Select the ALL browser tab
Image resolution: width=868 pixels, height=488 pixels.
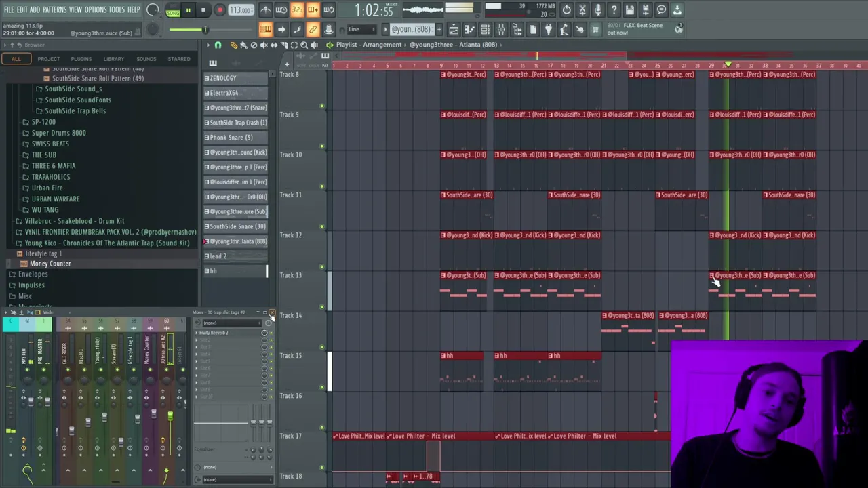pyautogui.click(x=16, y=59)
